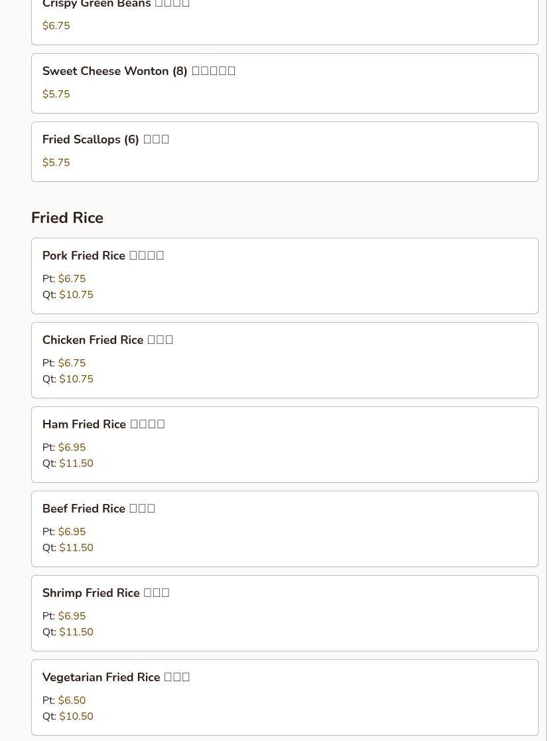Select the Sweet Cheese Wonton (8) item
Viewport: 560px width, 741px height.
pyautogui.click(x=285, y=83)
